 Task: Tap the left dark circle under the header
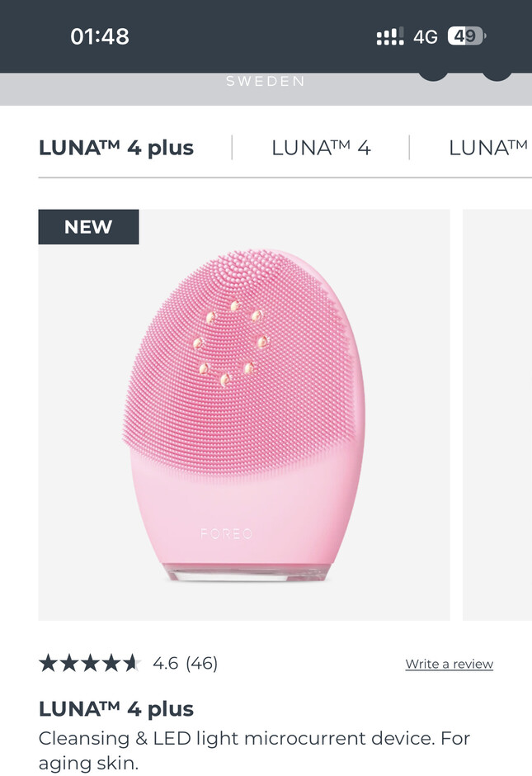pos(434,76)
